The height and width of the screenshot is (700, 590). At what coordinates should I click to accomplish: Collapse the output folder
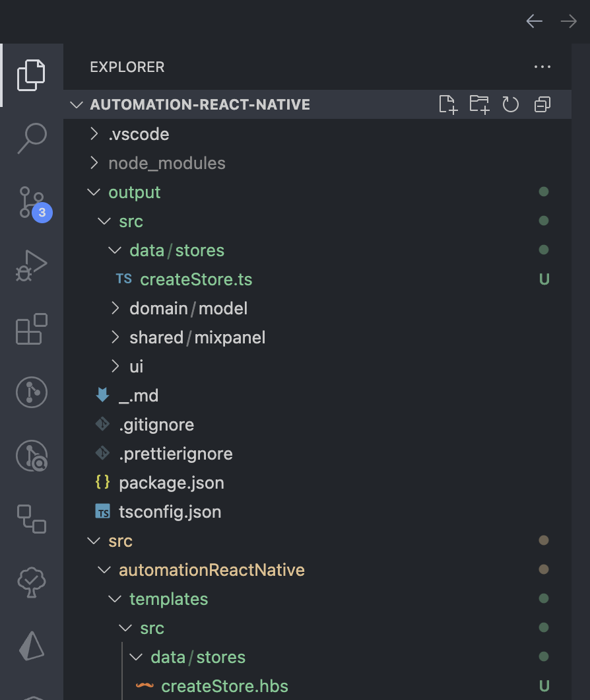(x=134, y=192)
